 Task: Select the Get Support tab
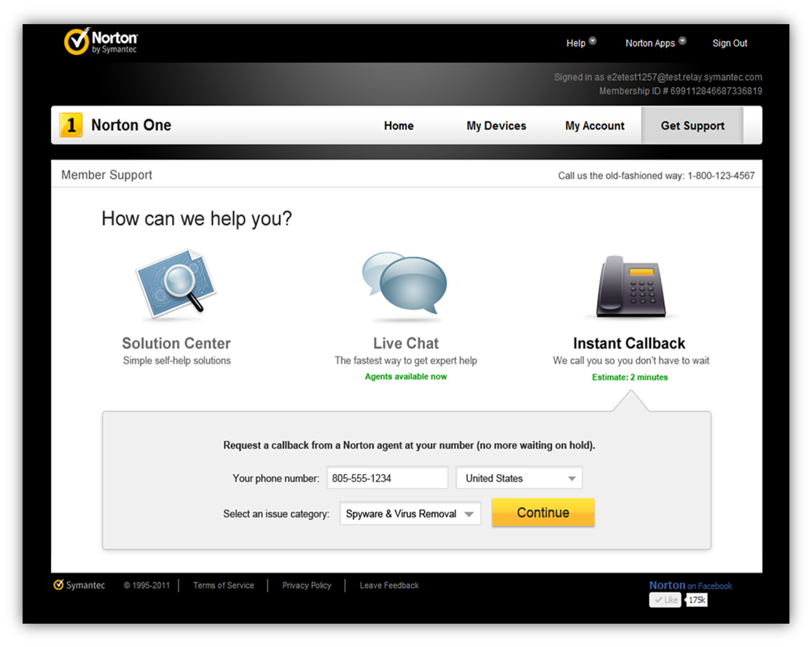(692, 125)
